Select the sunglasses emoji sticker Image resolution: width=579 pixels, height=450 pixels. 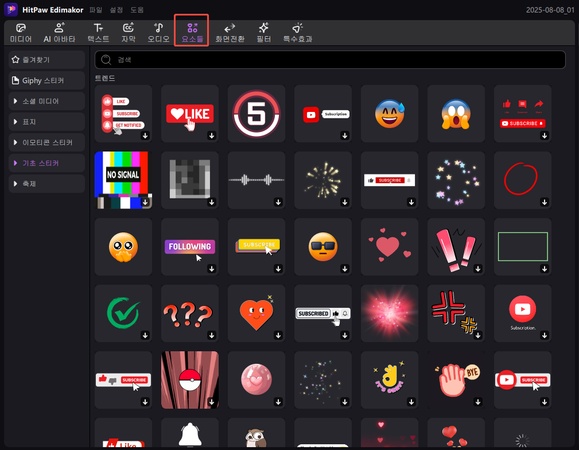(323, 247)
